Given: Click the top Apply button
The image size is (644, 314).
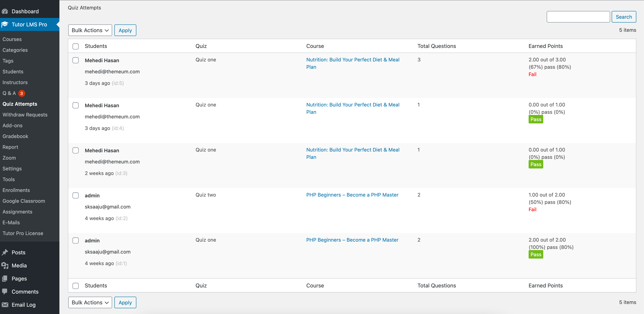Looking at the screenshot, I should pyautogui.click(x=125, y=30).
